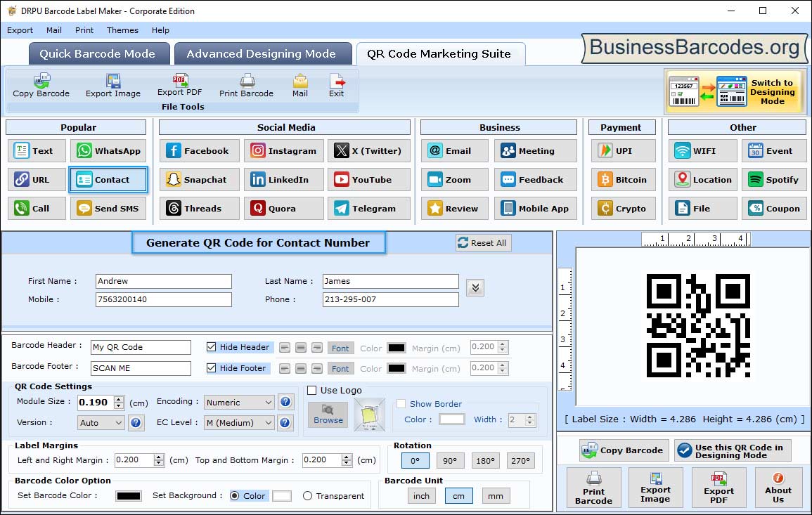The height and width of the screenshot is (515, 812).
Task: Choose the Coupon QR code type
Action: click(x=774, y=208)
